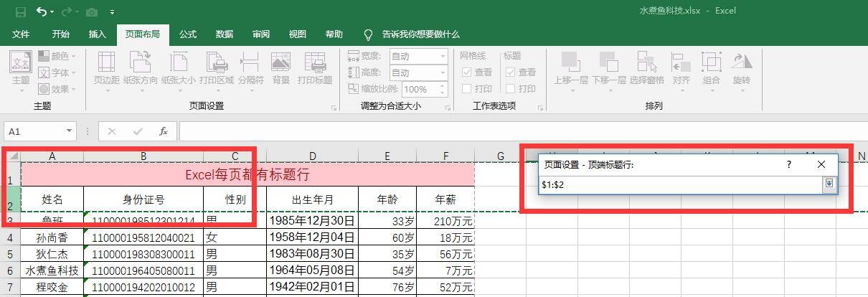Switch to the 公式 ribbon tab

[188, 34]
